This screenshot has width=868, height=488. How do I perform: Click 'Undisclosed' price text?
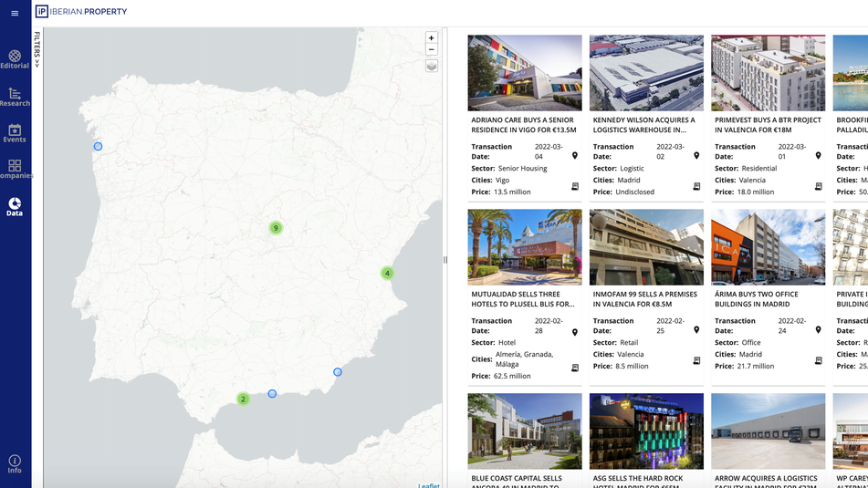click(x=635, y=192)
